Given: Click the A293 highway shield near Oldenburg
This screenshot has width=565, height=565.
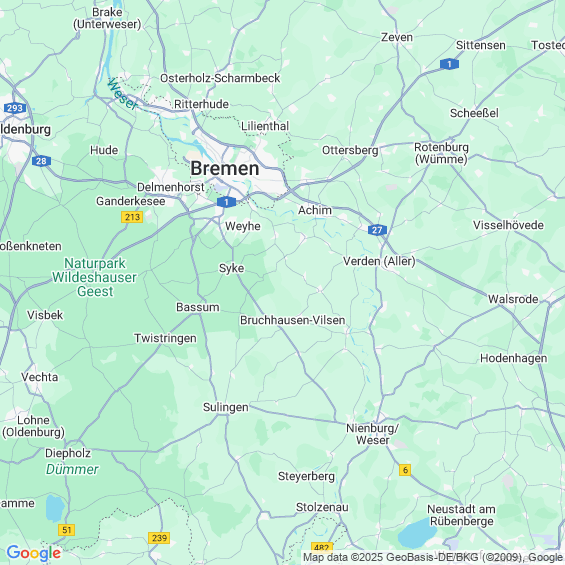Looking at the screenshot, I should point(15,108).
